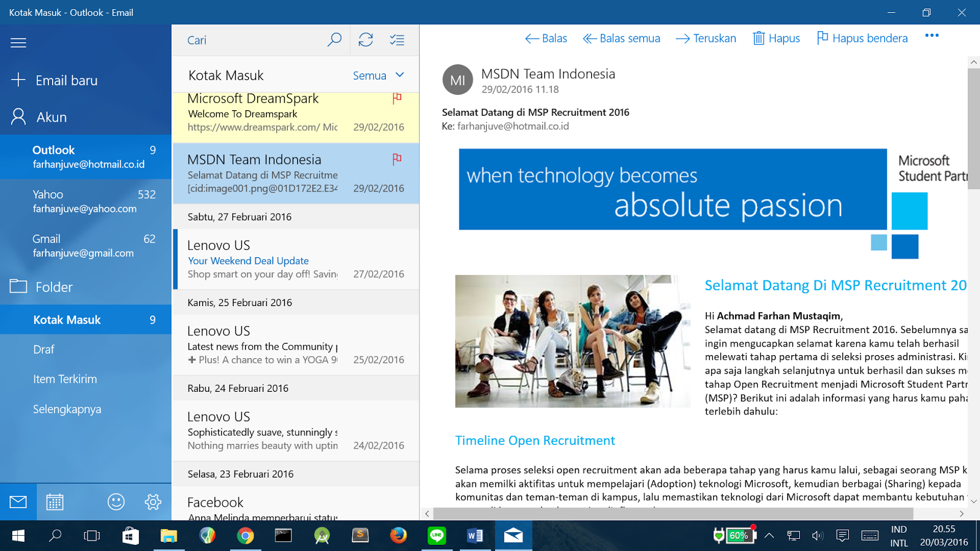
Task: Open LINE from the taskbar
Action: coord(437,536)
